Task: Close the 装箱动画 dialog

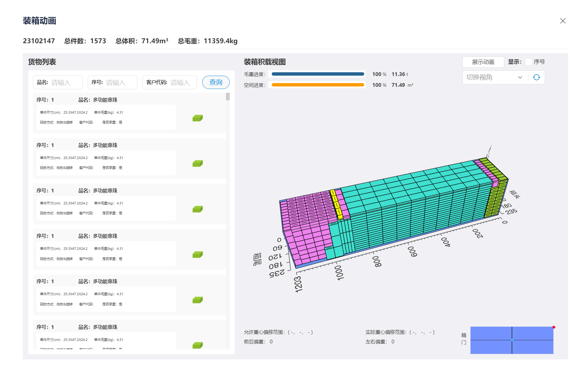Action: [x=563, y=21]
